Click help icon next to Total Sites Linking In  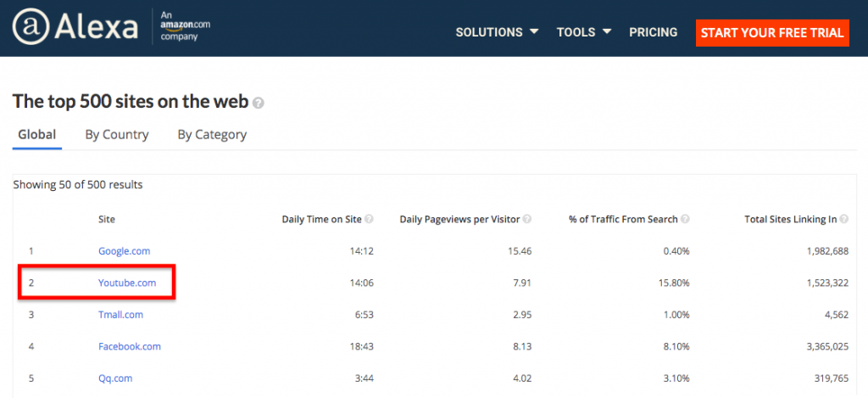(844, 219)
